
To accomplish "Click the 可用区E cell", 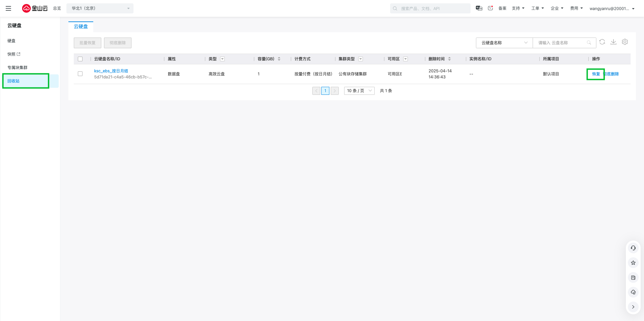I will 395,74.
